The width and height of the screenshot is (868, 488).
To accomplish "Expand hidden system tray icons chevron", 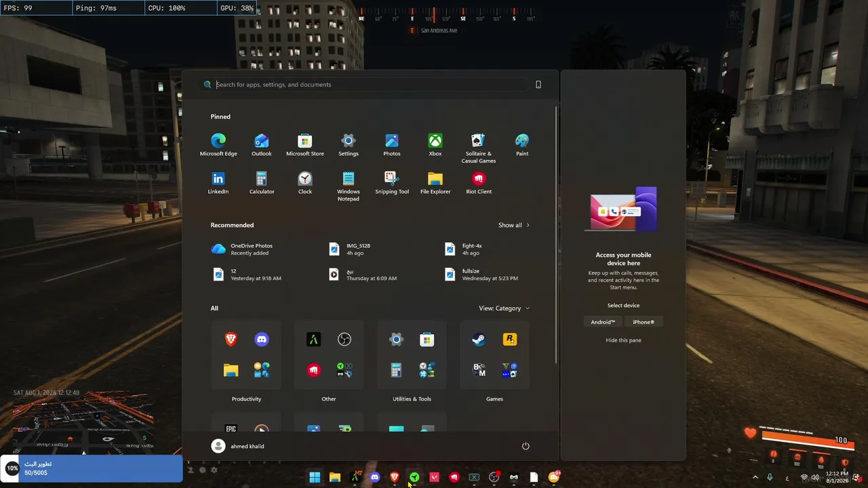I will coord(755,477).
